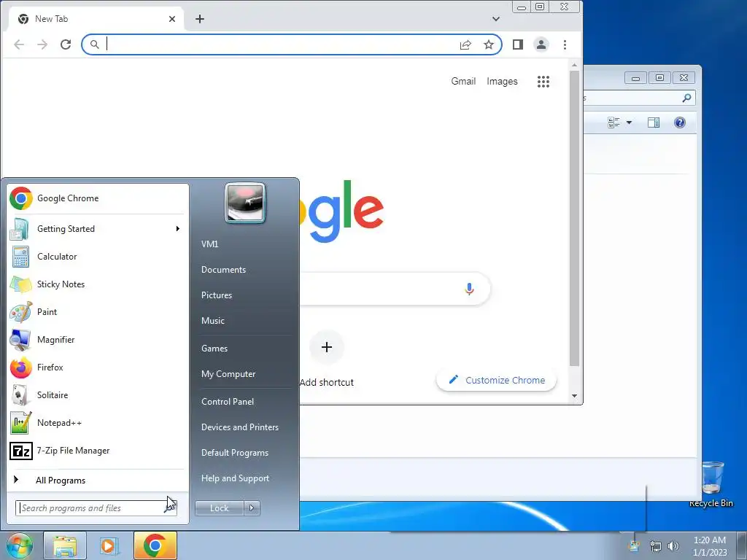Click the Lock button
This screenshot has width=747, height=560.
tap(219, 508)
